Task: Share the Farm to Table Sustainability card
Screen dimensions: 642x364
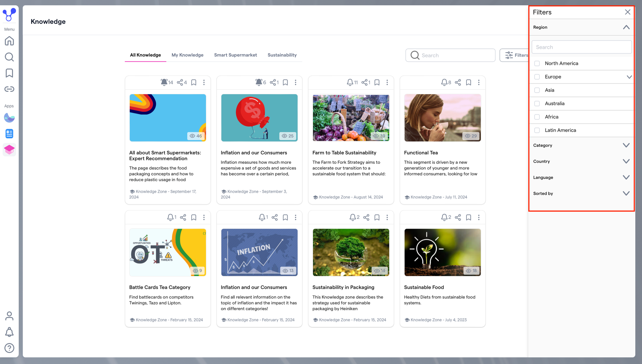Action: click(365, 82)
